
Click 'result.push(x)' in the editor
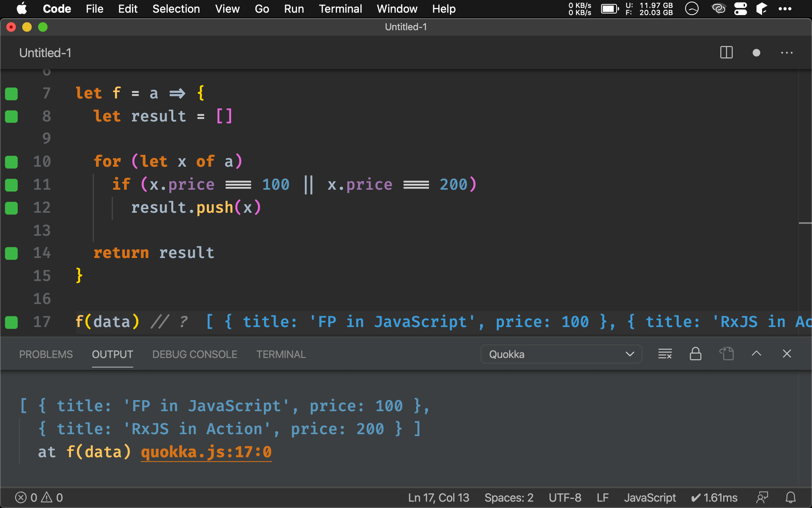pyautogui.click(x=196, y=208)
